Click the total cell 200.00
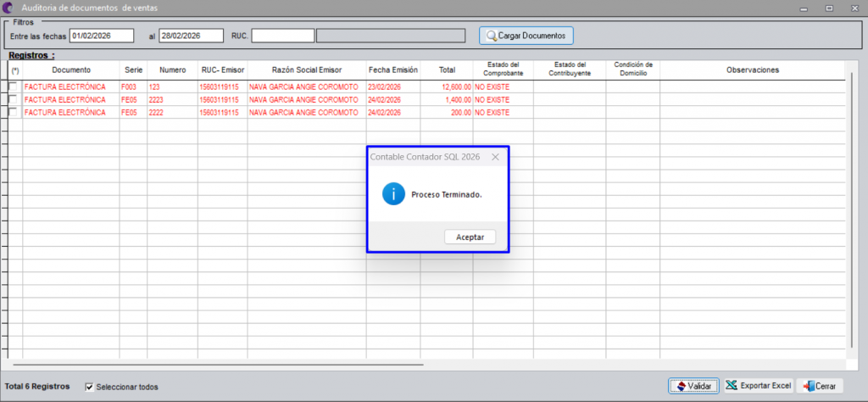This screenshot has height=402, width=868. 447,113
